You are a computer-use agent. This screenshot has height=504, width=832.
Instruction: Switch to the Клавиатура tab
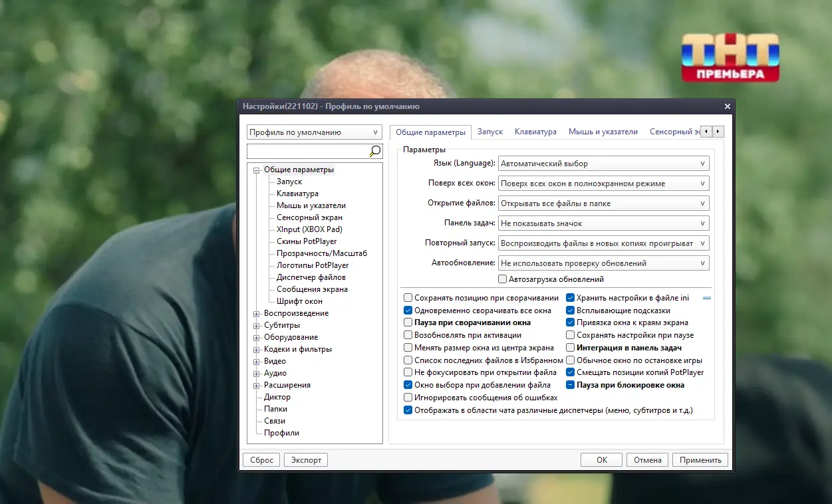[x=535, y=132]
